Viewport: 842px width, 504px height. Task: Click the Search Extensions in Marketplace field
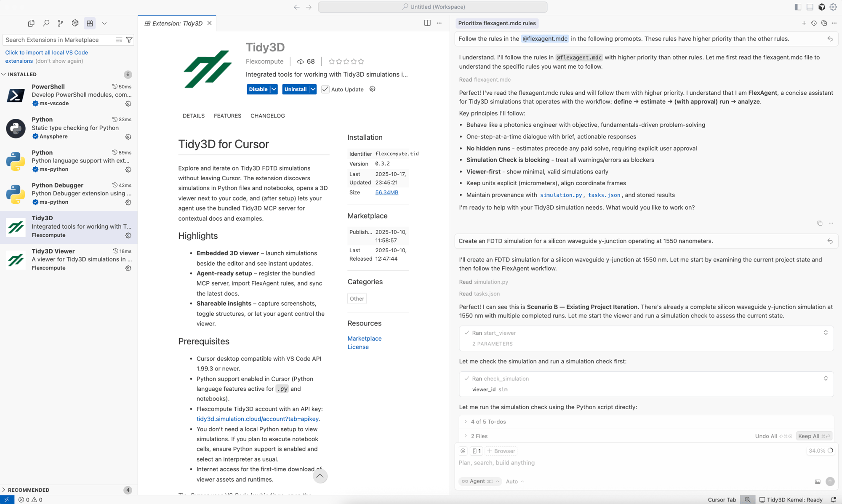[59, 40]
